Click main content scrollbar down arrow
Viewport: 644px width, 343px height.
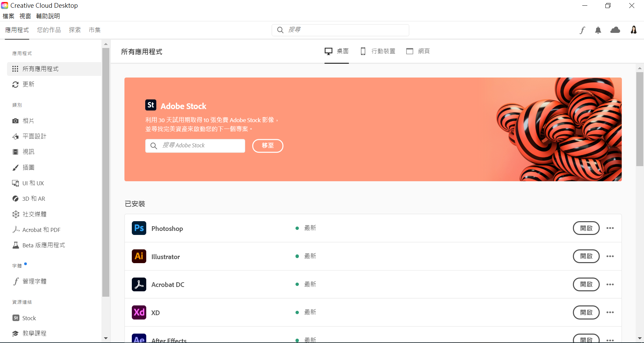pos(640,338)
